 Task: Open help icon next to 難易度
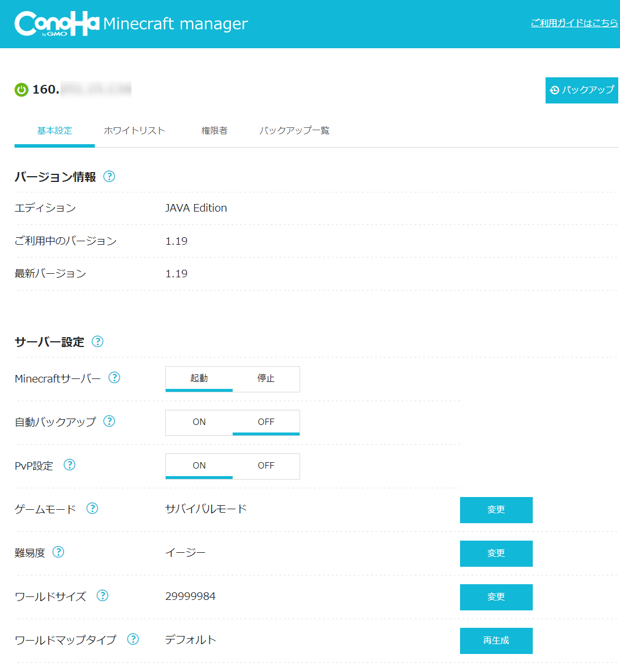coord(58,552)
